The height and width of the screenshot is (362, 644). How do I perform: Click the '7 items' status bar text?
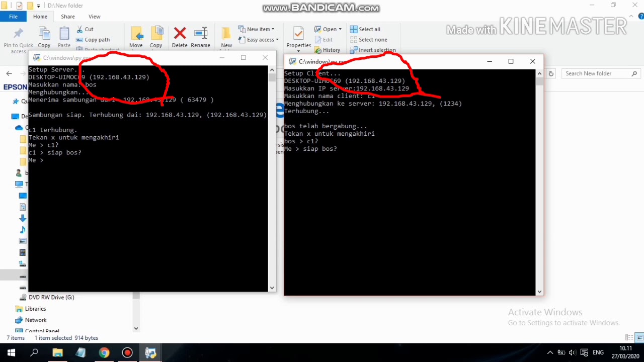click(16, 338)
